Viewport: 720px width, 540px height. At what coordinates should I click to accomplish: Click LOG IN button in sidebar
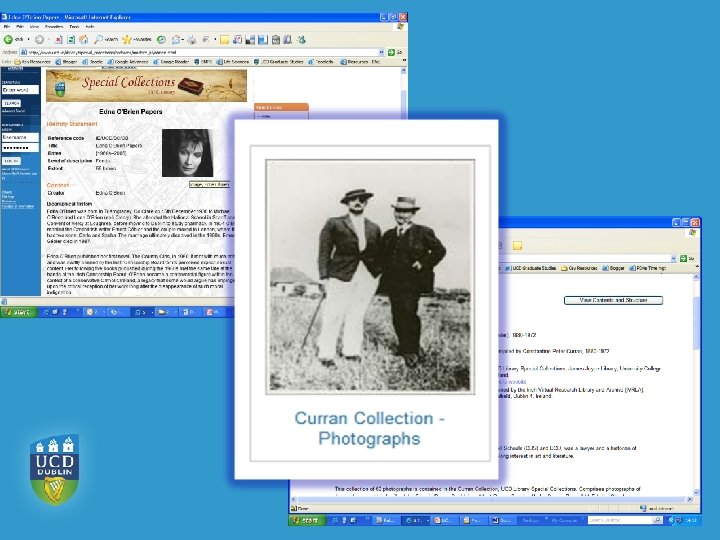[x=11, y=161]
